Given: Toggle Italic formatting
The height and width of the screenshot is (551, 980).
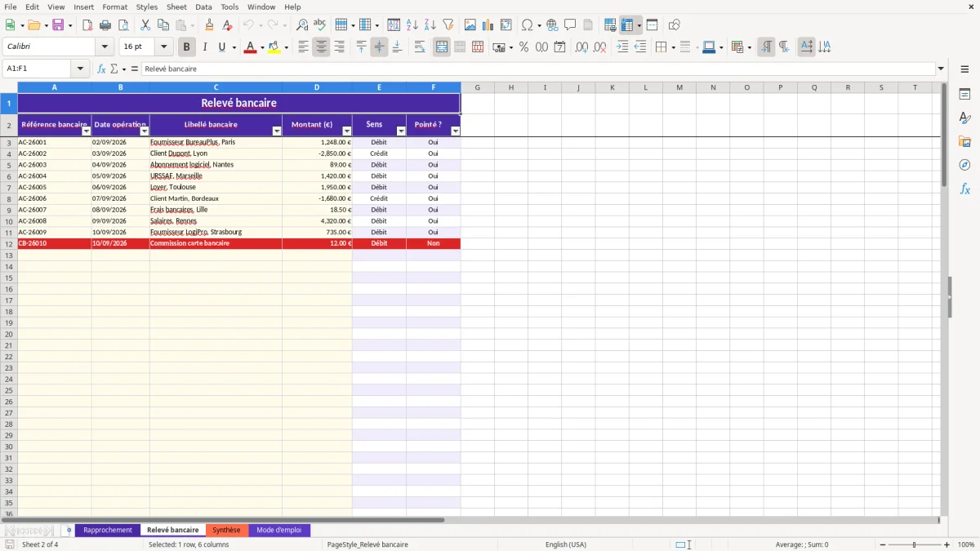Looking at the screenshot, I should coord(205,47).
